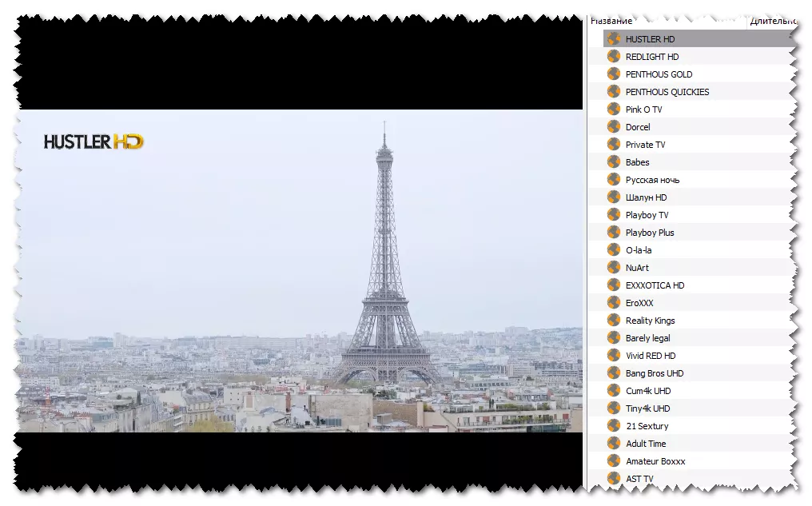Click the globe icon beside Playboy TV
This screenshot has width=812, height=506.
[614, 215]
